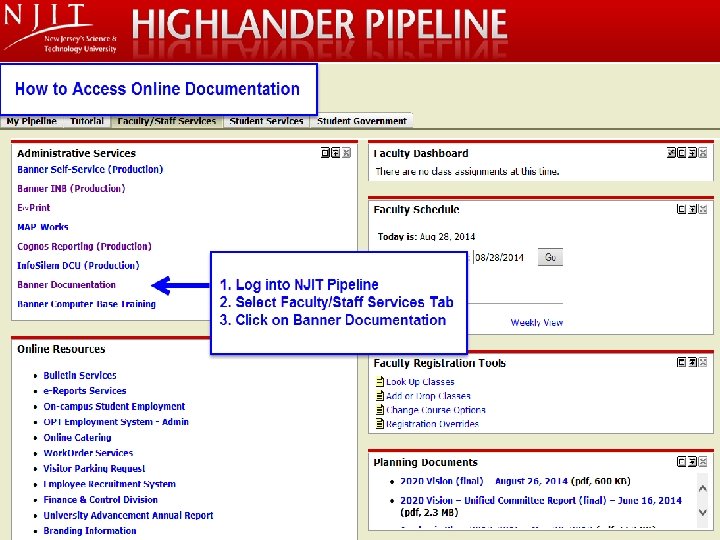
Task: Open On-campus Student Employment link
Action: (114, 406)
